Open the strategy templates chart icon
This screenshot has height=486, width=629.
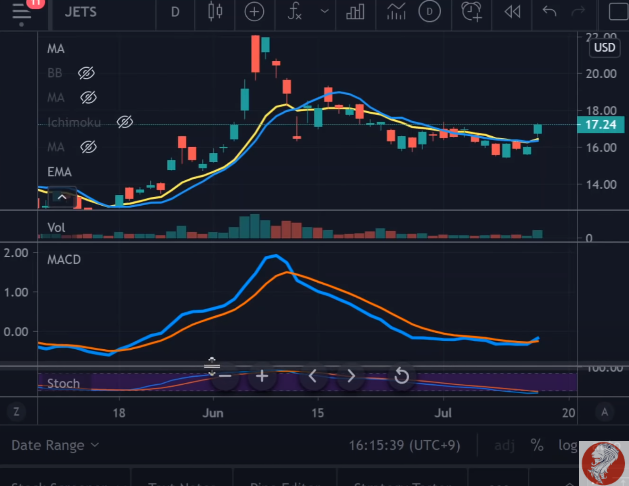point(396,12)
